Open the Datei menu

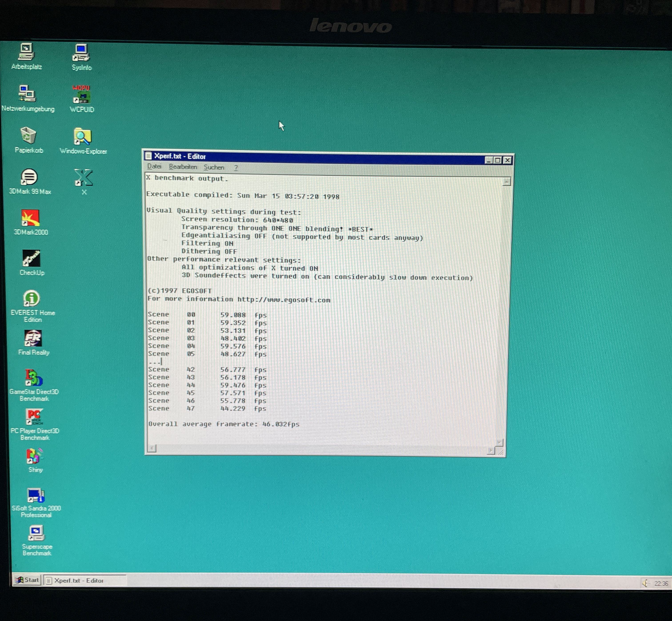pos(154,166)
